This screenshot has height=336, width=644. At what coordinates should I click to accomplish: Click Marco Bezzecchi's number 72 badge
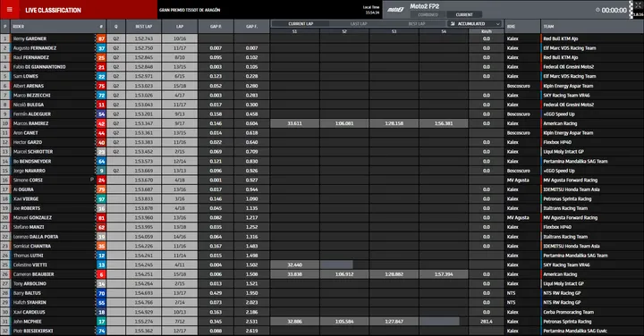click(101, 96)
